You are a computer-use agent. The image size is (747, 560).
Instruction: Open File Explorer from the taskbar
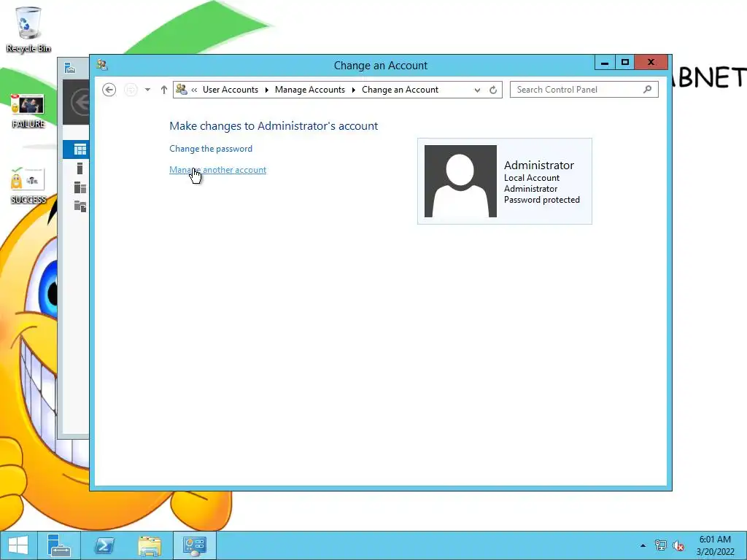150,545
